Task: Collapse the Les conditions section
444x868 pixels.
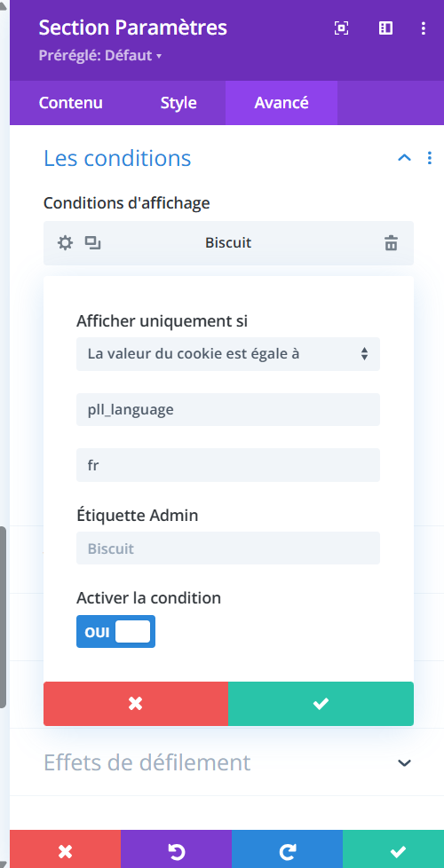Action: [x=405, y=158]
